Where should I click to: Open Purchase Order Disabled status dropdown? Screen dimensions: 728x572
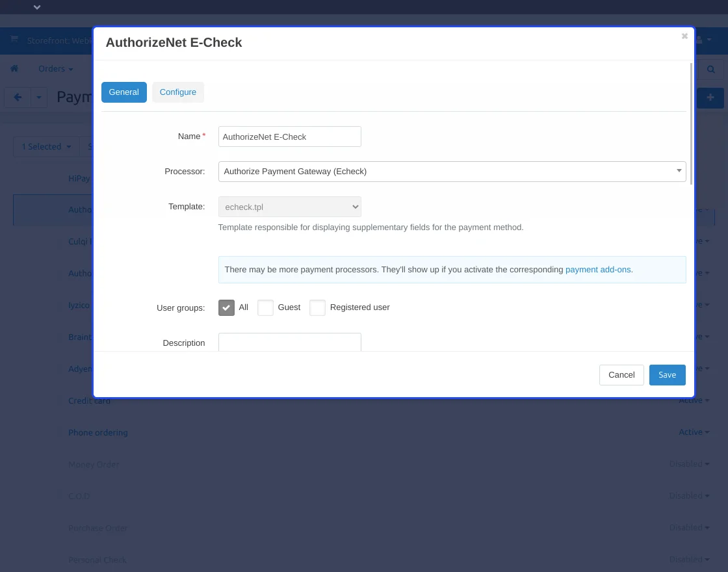click(x=689, y=527)
